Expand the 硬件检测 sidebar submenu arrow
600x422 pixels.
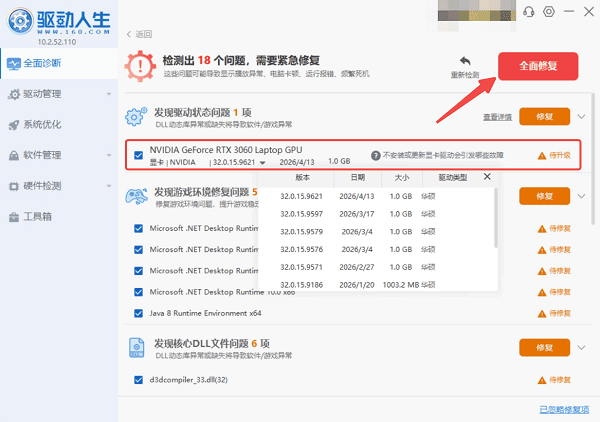click(x=109, y=186)
